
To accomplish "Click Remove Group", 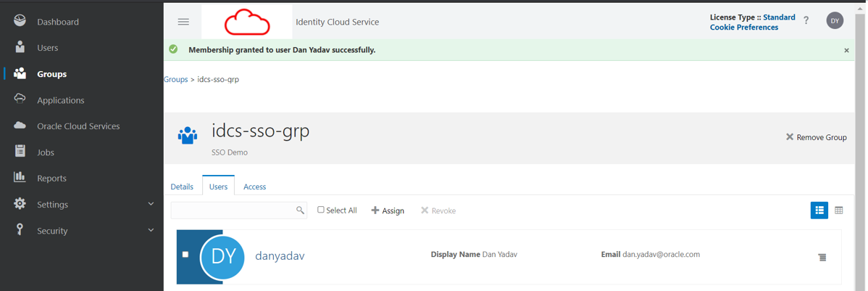I will (816, 137).
